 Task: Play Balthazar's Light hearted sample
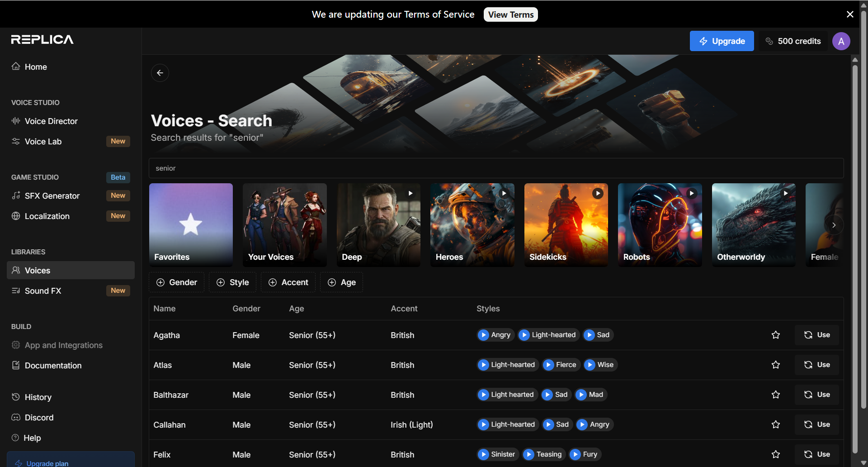[483, 395]
